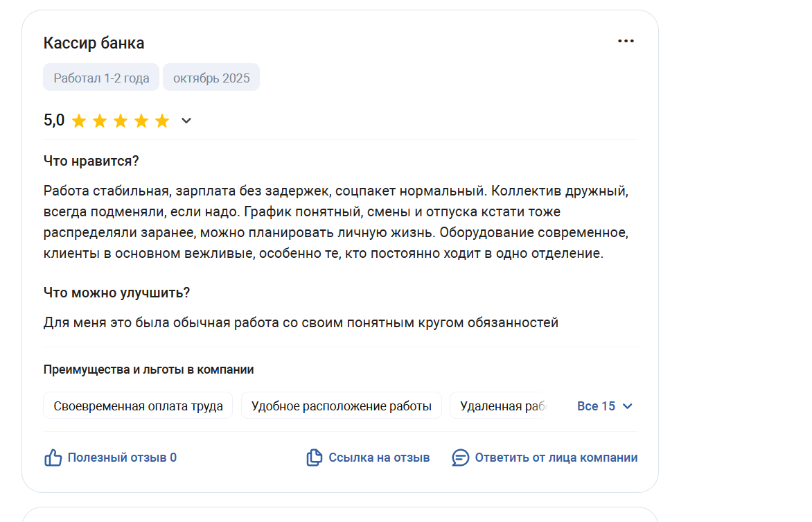Click 'Ссылка на отзыв' link
Viewport: 812px width, 522px height.
[379, 458]
